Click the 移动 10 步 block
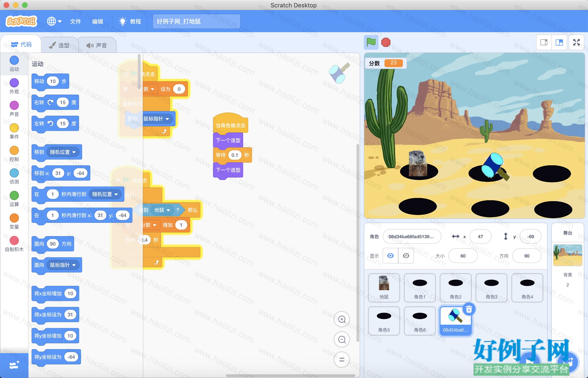Screen dimensions: 588x378 pos(50,81)
